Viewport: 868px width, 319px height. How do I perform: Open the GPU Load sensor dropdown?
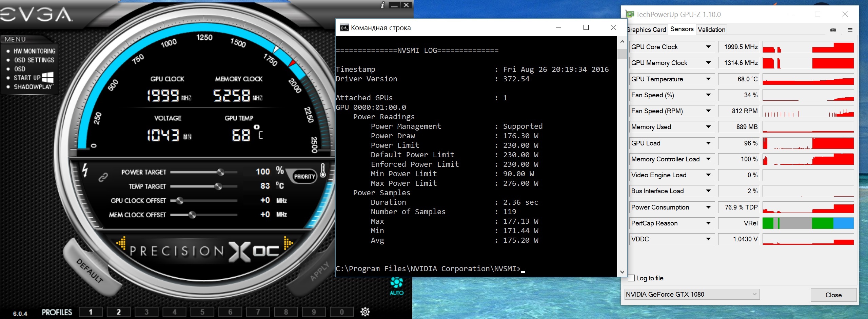tap(708, 143)
